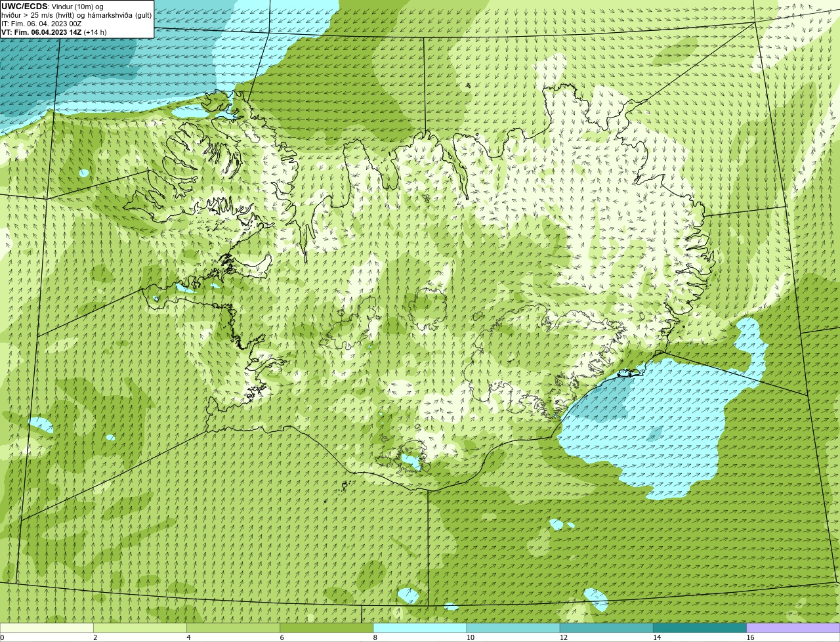Screen dimensions: 840x642
Task: Click the legend scale label '16'
Action: tap(750, 637)
